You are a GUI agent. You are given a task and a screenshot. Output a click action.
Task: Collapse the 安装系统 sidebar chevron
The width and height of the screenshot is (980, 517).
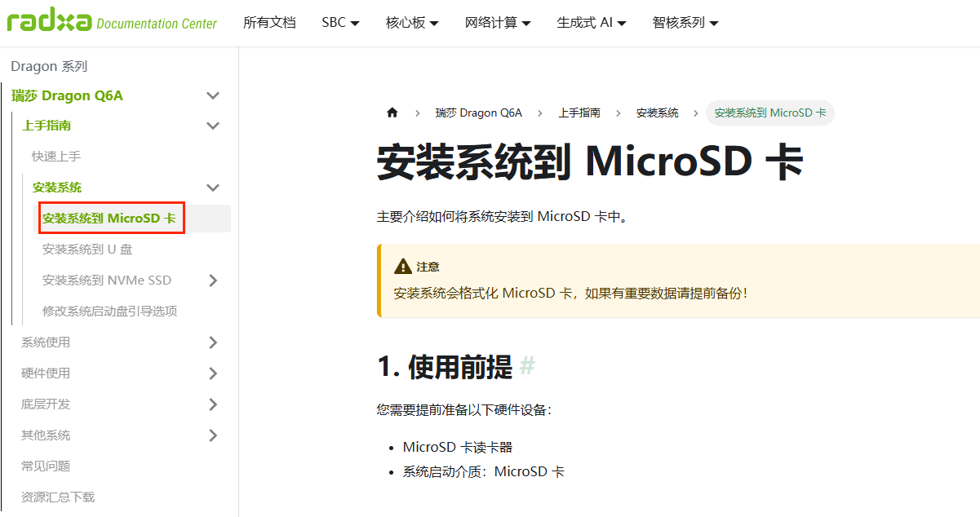click(213, 188)
